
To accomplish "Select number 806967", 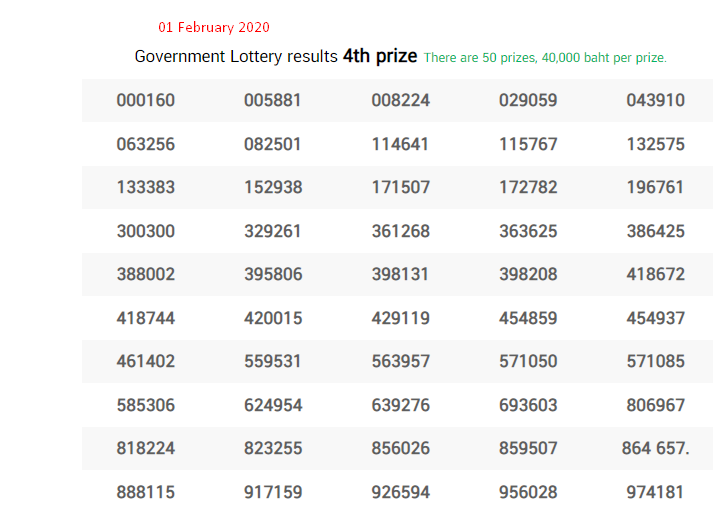I will click(655, 405).
